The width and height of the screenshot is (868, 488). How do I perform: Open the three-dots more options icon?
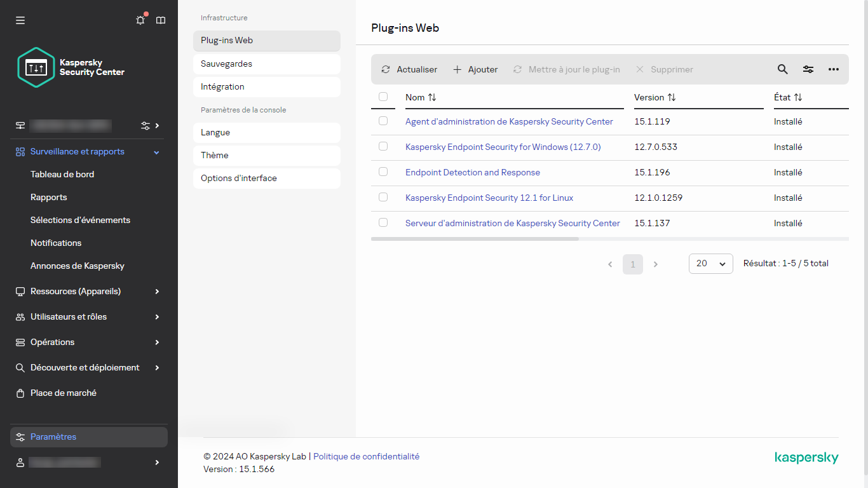pyautogui.click(x=834, y=69)
